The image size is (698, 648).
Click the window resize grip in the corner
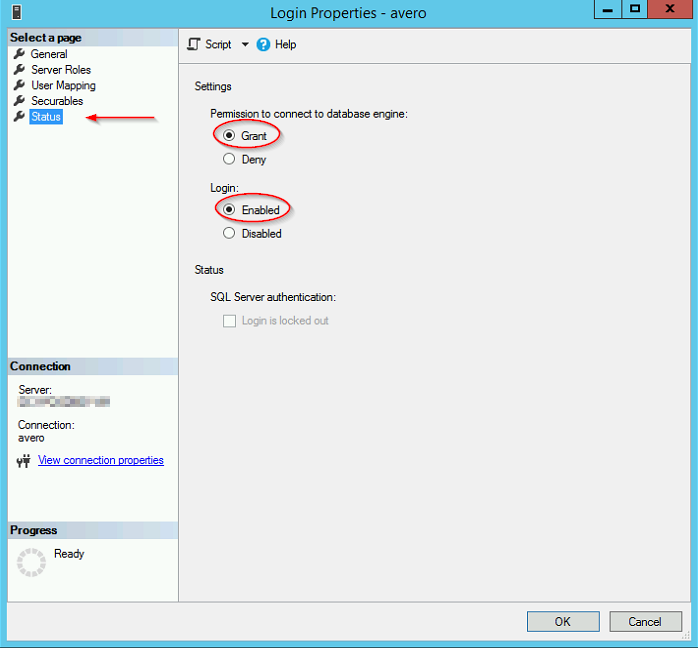pos(686,636)
